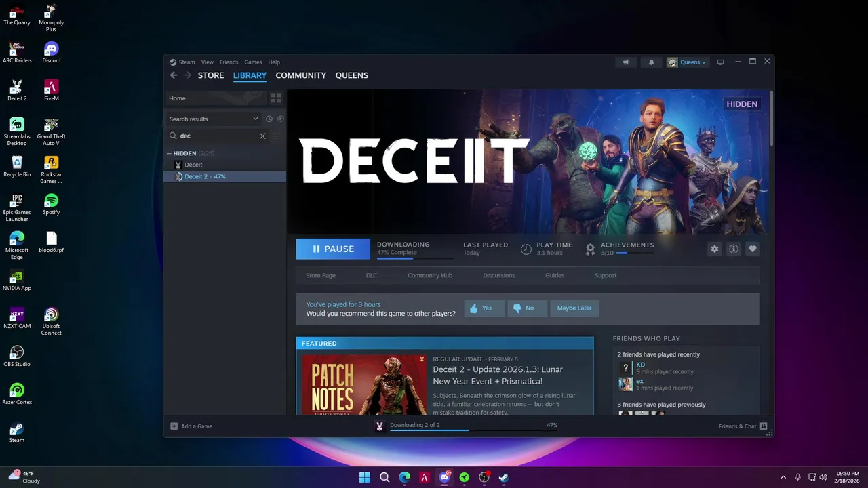The height and width of the screenshot is (488, 868).
Task: Open the Help menu
Action: coord(274,62)
